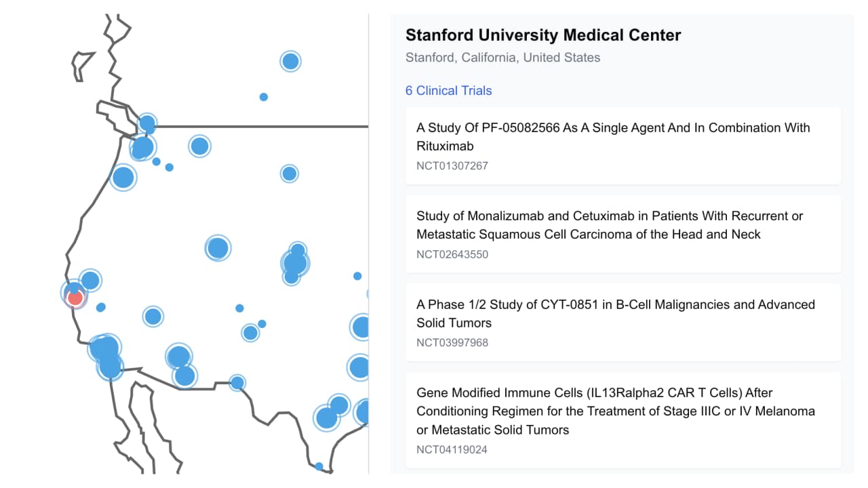Select the northernmost large blue map marker
This screenshot has width=868, height=488.
tap(290, 61)
